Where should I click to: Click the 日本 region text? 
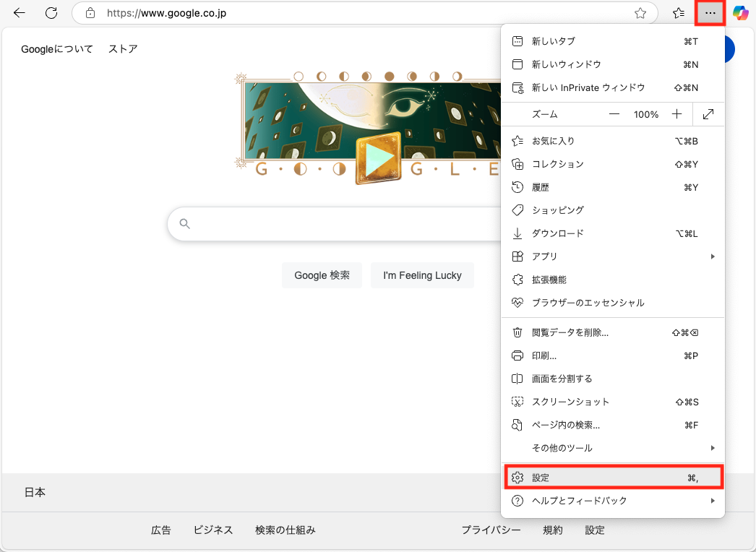[35, 492]
